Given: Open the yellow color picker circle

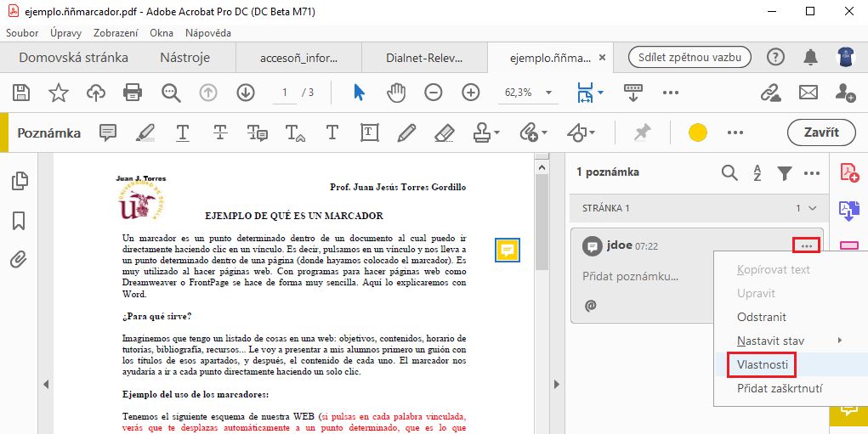Looking at the screenshot, I should 698,132.
